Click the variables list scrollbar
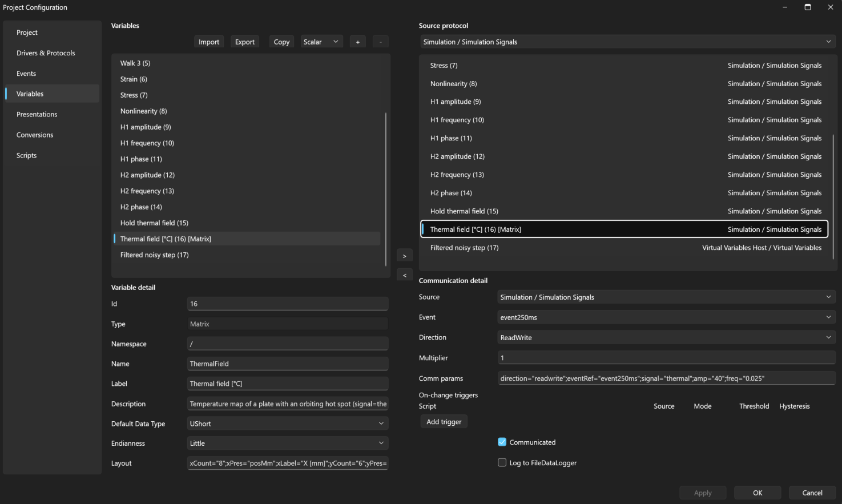Image resolution: width=842 pixels, height=504 pixels. click(386, 189)
